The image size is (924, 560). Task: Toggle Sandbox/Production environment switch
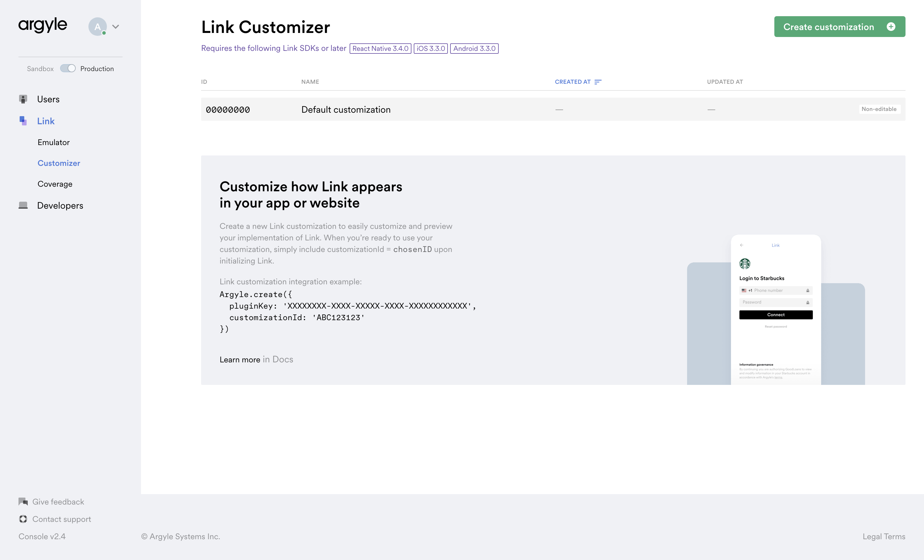[68, 68]
